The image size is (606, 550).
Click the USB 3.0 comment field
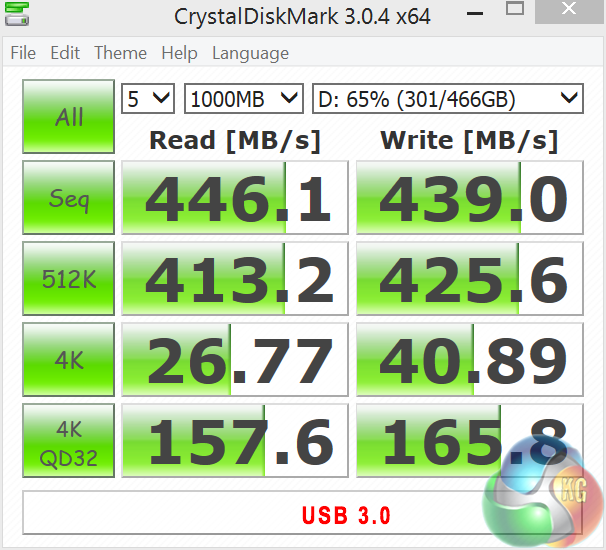point(302,513)
